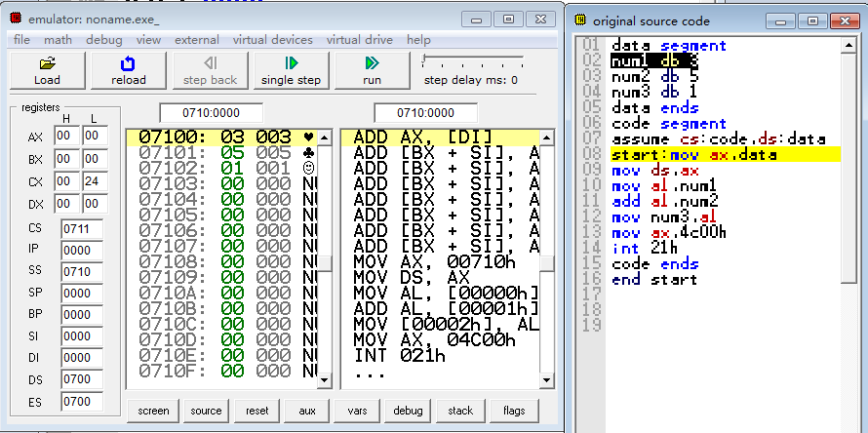Open the external menu
The height and width of the screenshot is (433, 868).
[x=197, y=40]
